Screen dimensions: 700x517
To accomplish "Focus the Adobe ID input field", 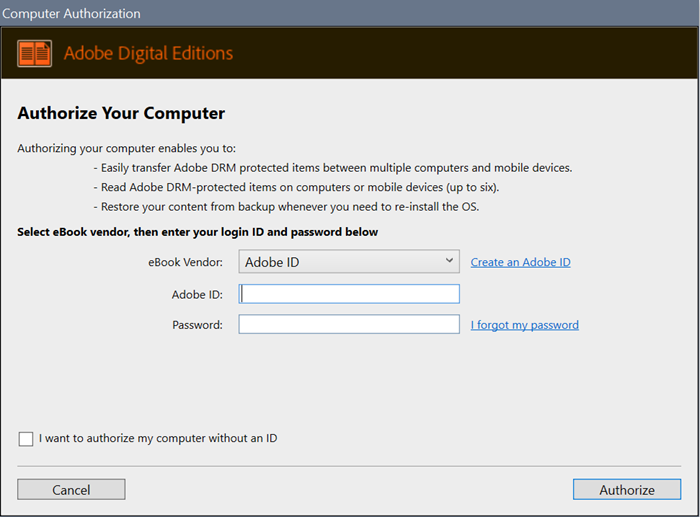I will coord(349,294).
